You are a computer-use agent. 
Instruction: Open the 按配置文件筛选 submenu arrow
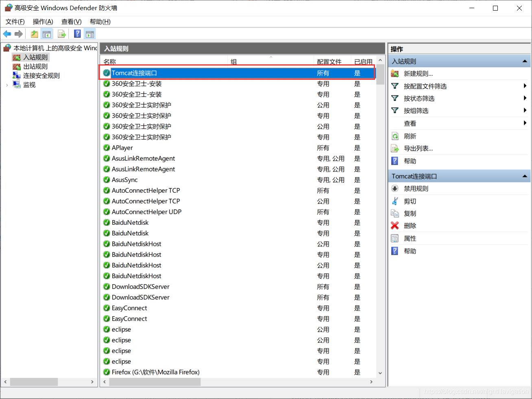(x=525, y=86)
